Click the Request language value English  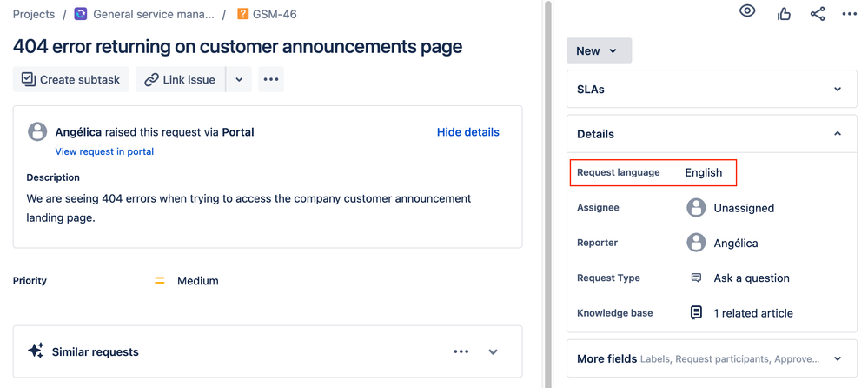coord(704,172)
